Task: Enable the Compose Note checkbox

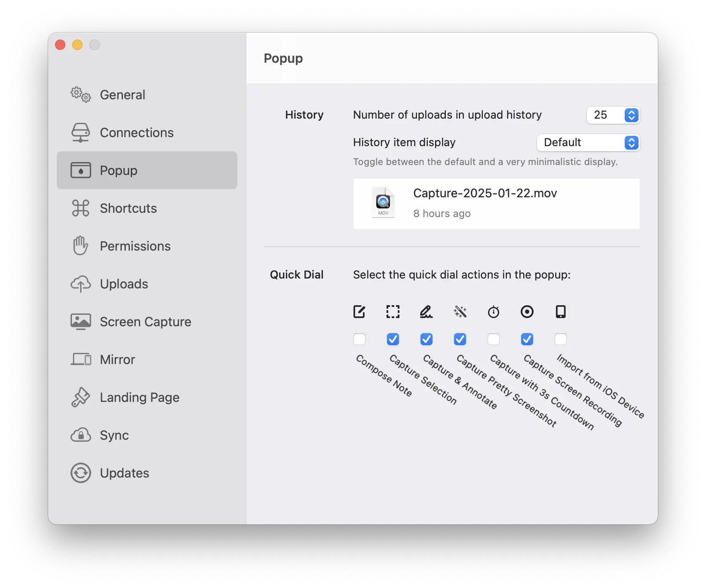Action: coord(359,339)
